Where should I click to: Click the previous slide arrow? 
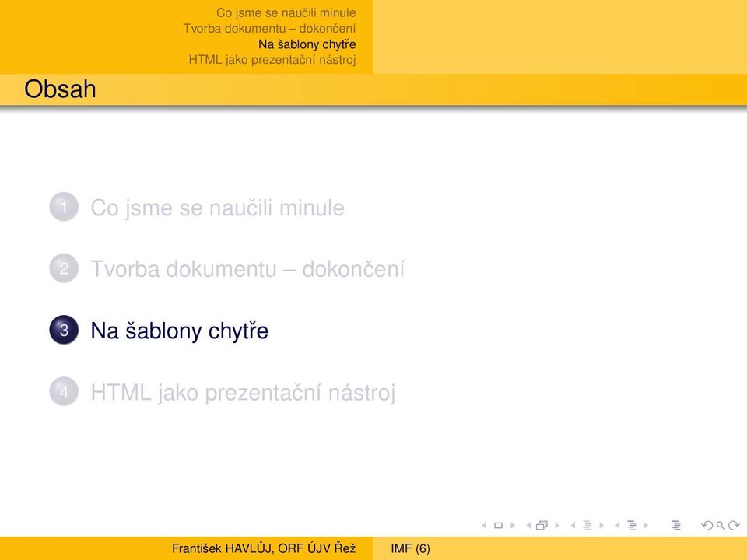pyautogui.click(x=485, y=526)
